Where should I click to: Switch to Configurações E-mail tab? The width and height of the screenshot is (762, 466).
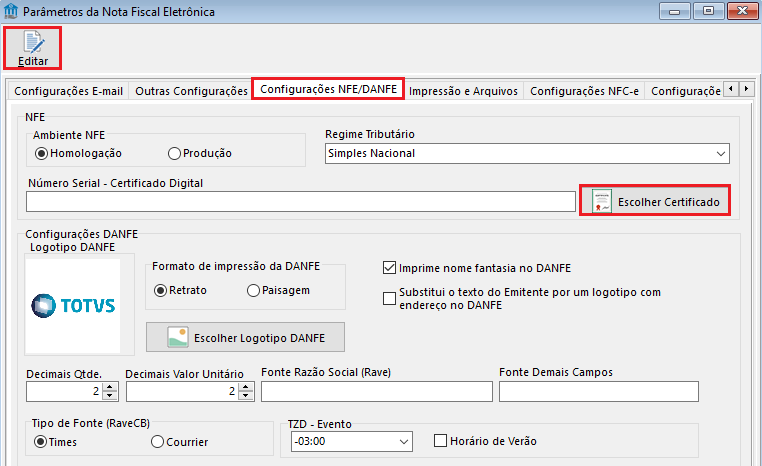[69, 91]
